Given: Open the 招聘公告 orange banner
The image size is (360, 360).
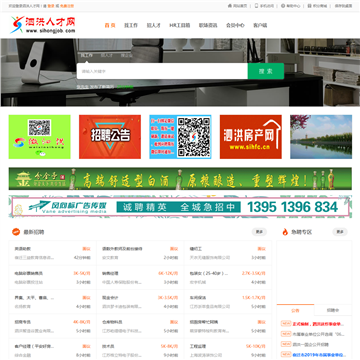Looking at the screenshot, I should (x=110, y=137).
